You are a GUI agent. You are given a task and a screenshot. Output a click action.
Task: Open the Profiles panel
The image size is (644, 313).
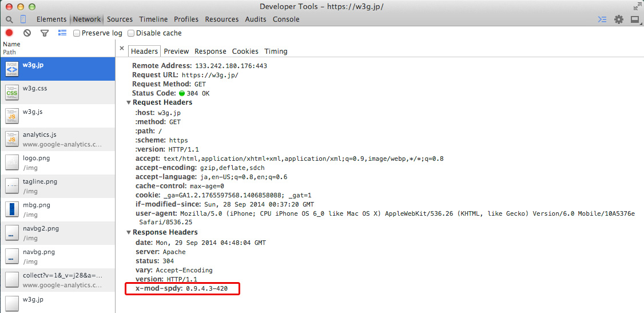tap(186, 19)
